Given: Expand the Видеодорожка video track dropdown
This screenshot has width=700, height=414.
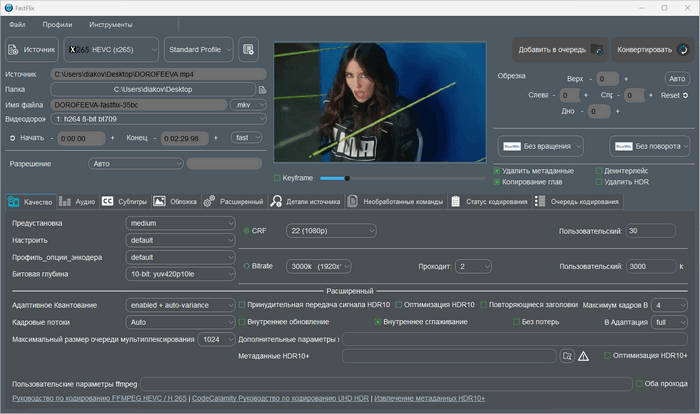Looking at the screenshot, I should pos(158,119).
